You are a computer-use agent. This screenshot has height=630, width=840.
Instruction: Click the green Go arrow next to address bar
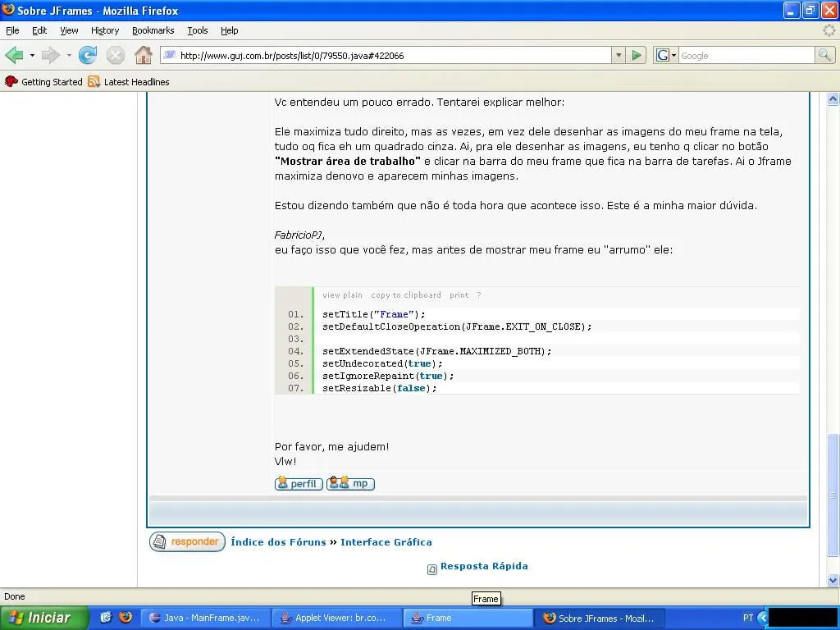coord(637,55)
